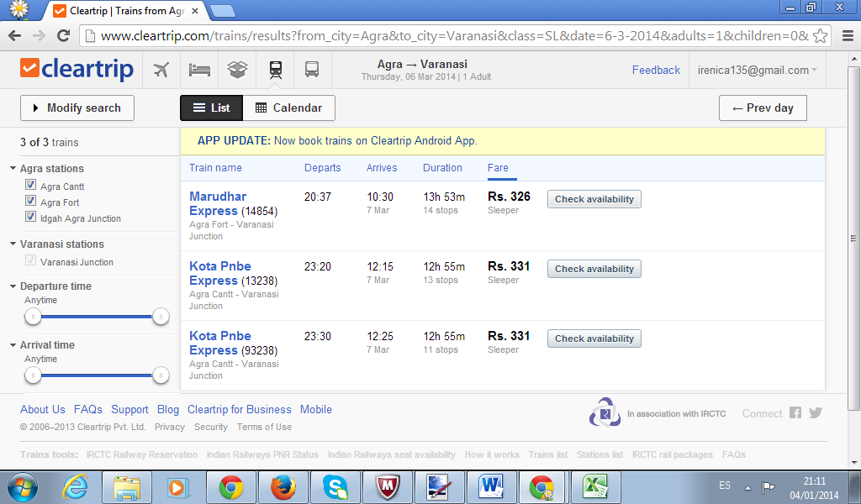Viewport: 861px width, 504px height.
Task: Open the irenica135@gmail.com account dropdown
Action: (758, 71)
